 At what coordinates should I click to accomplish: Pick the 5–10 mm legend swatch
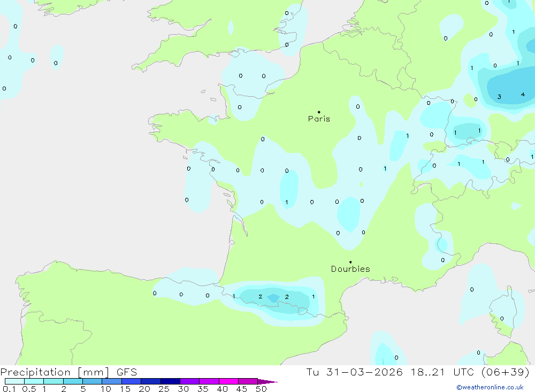pos(93,381)
